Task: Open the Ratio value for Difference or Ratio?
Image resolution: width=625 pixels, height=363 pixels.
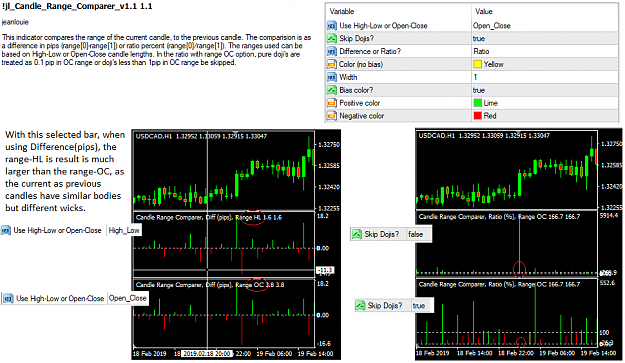Action: (481, 51)
